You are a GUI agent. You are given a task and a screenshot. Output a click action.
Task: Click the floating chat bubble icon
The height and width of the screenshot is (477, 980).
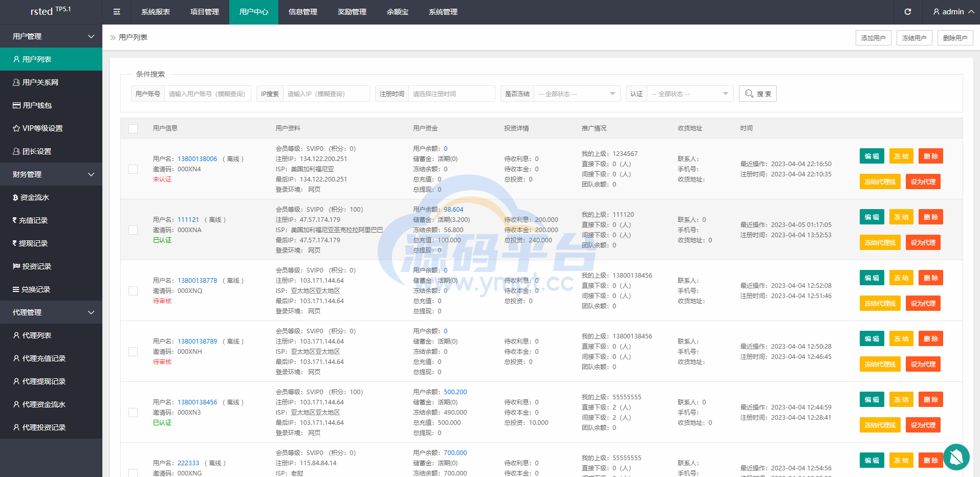(x=956, y=457)
